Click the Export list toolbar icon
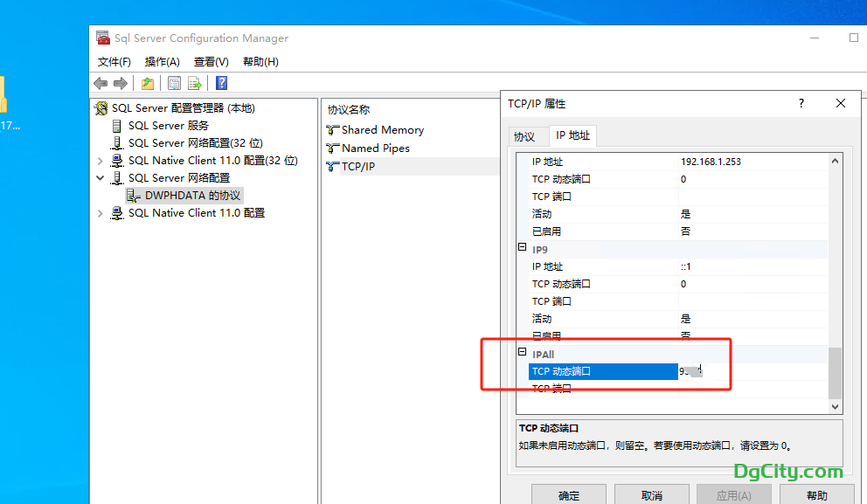Image resolution: width=867 pixels, height=504 pixels. (x=195, y=83)
